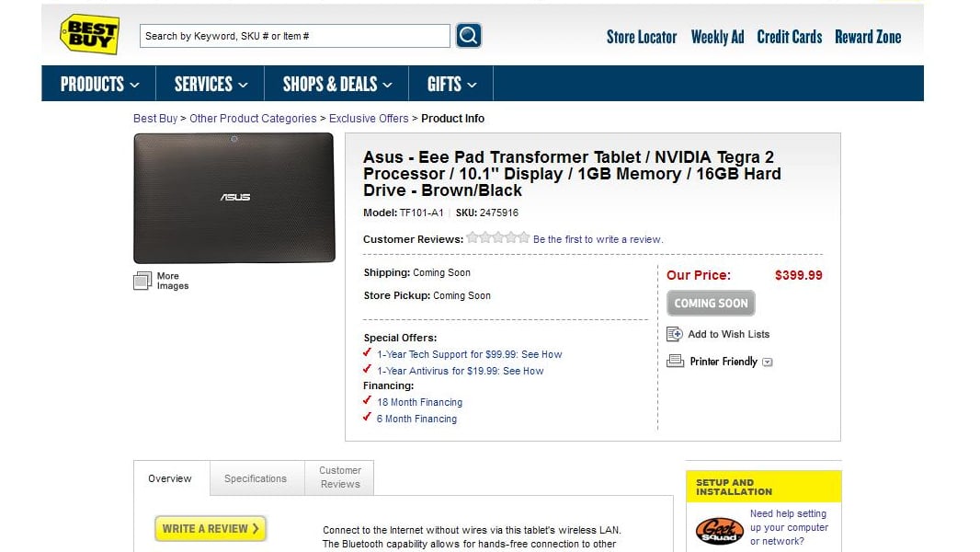Open the Shops & Deals dropdown
Screen dimensions: 980x552
click(x=336, y=84)
